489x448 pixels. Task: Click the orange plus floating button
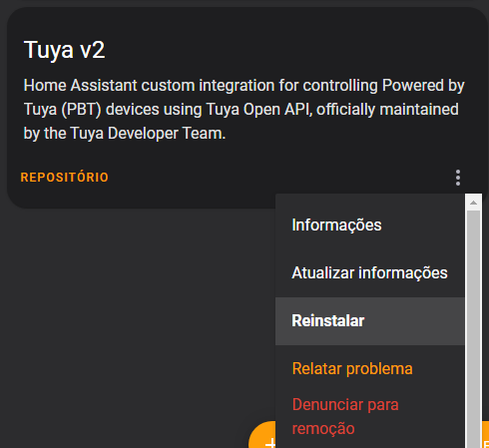point(262,435)
